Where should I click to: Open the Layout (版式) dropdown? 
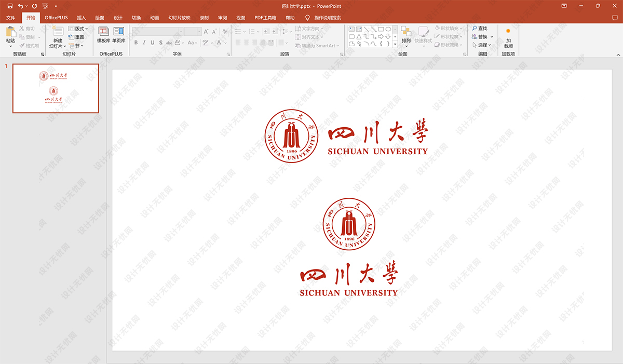click(x=78, y=29)
